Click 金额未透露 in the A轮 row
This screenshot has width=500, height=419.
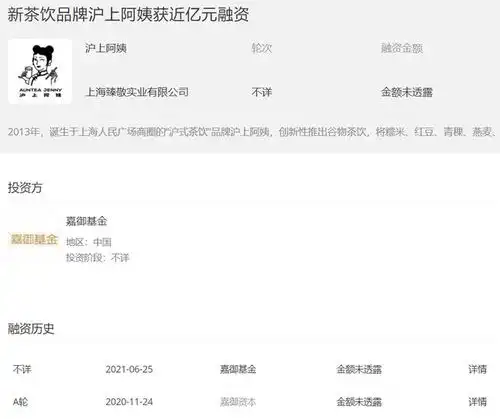tap(359, 402)
